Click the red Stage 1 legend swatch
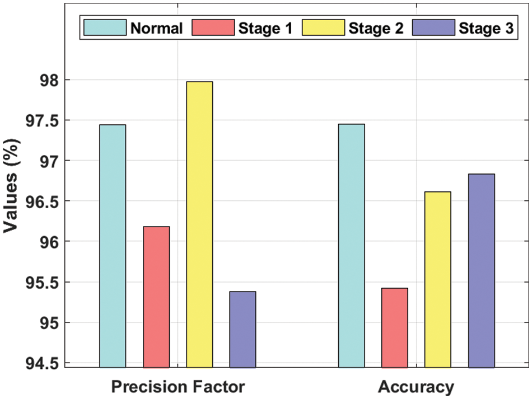 pyautogui.click(x=214, y=27)
